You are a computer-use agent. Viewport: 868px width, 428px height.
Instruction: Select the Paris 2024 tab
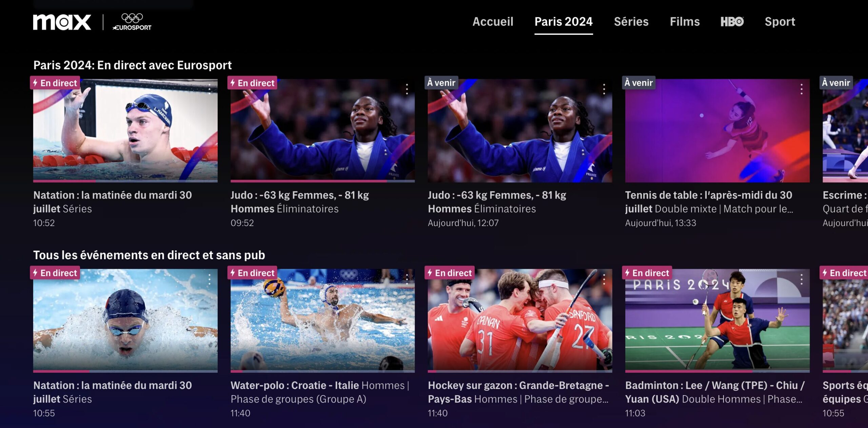point(564,22)
